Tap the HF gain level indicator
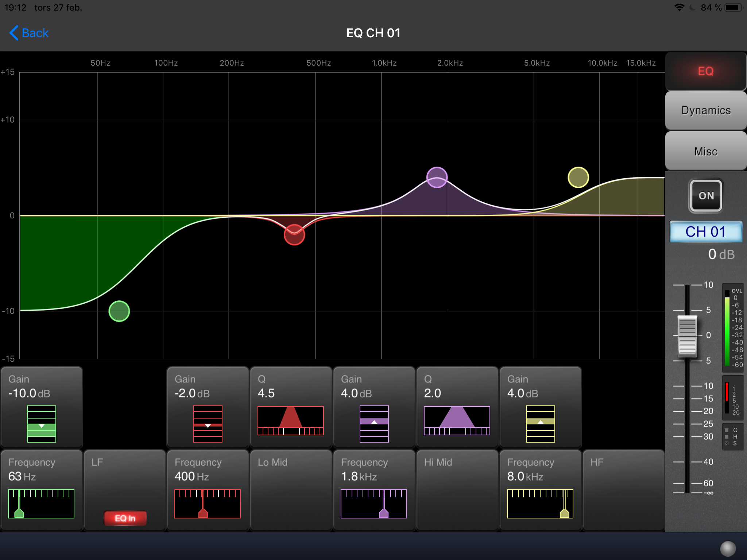Viewport: 747px width, 560px height. [x=540, y=424]
